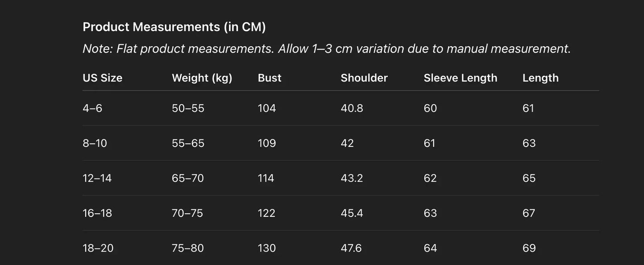Image resolution: width=644 pixels, height=265 pixels.
Task: Click the US size 8–10 cell
Action: [x=95, y=143]
